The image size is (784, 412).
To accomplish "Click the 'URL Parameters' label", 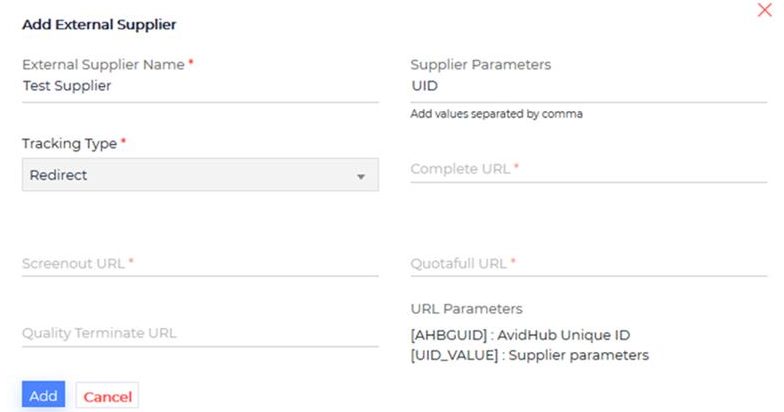I will [466, 309].
